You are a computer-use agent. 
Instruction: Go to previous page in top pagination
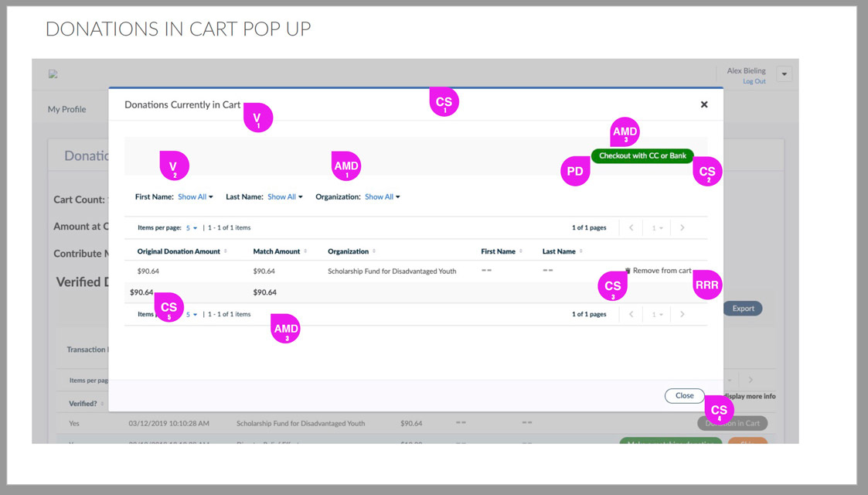point(631,228)
